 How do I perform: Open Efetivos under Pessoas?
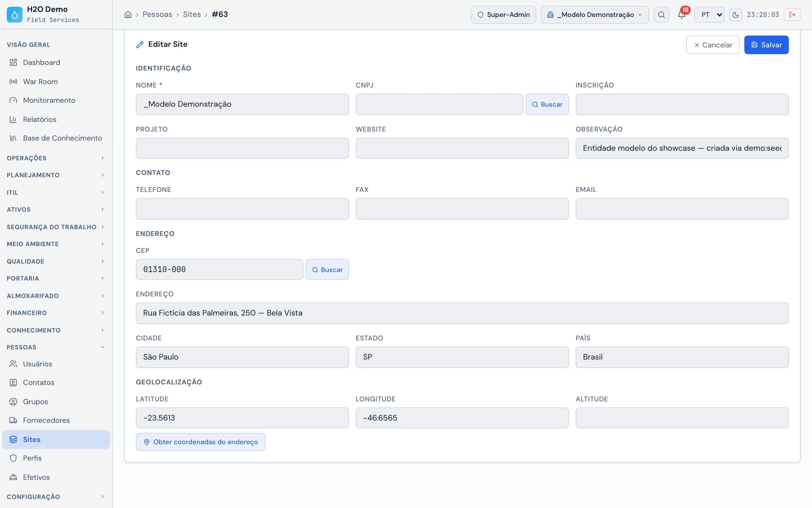click(x=56, y=477)
